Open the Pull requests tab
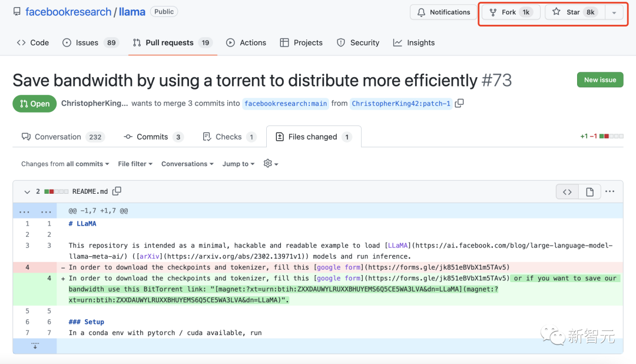Screen dimensions: 636x364 coord(173,42)
